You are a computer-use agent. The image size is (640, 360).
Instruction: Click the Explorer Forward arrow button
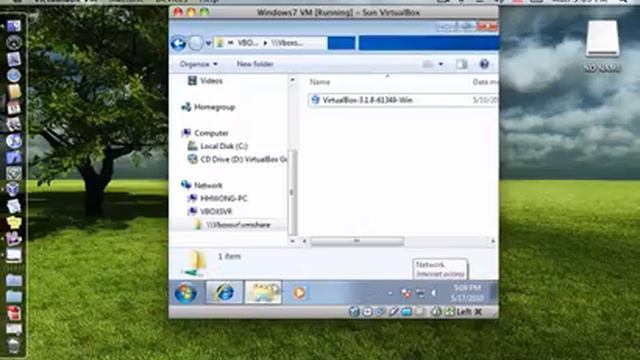coord(196,43)
